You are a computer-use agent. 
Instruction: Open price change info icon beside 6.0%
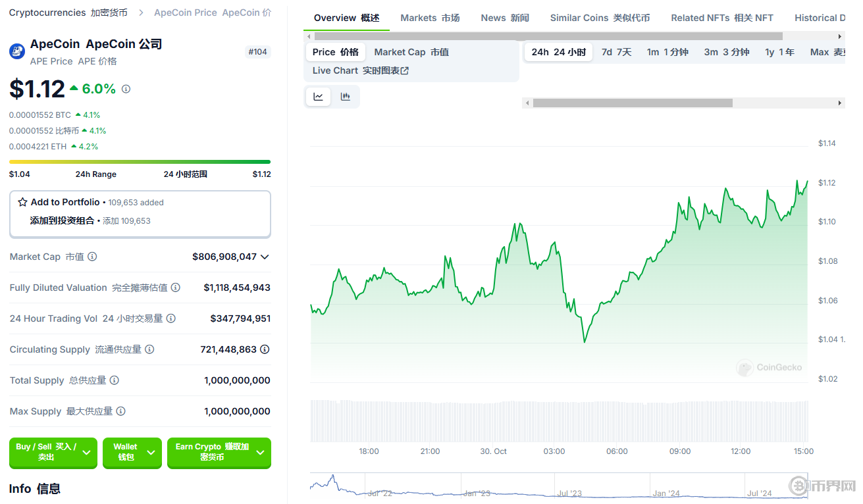coord(126,89)
